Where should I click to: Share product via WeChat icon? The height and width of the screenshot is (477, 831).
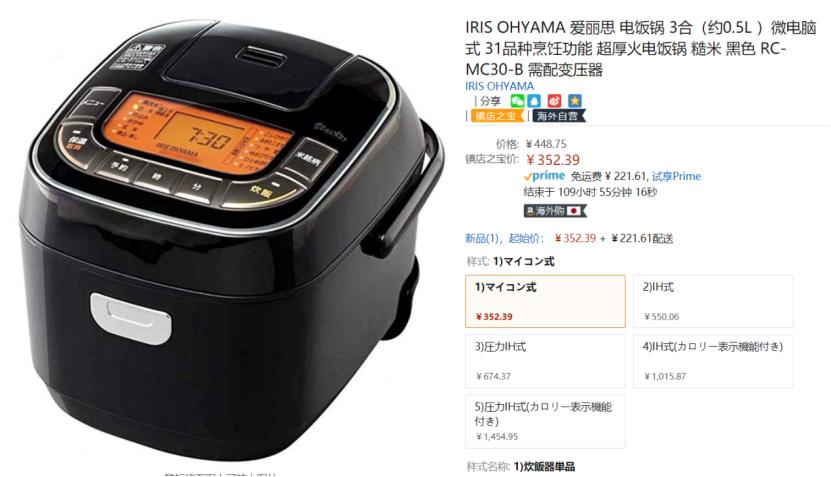coord(517,101)
